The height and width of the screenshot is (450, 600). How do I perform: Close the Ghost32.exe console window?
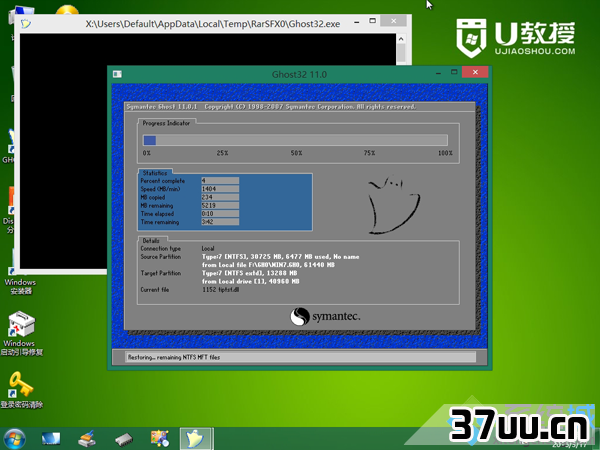394,21
